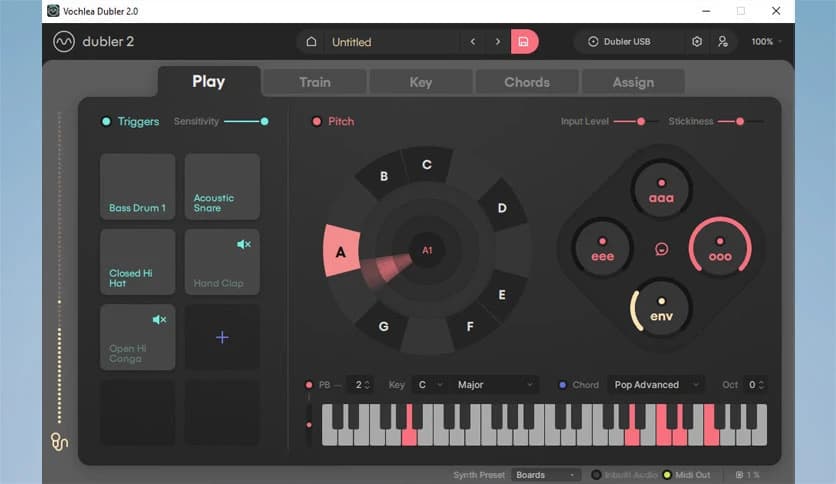The width and height of the screenshot is (836, 484).
Task: Click the A1 center of pitch wheel
Action: (x=427, y=250)
